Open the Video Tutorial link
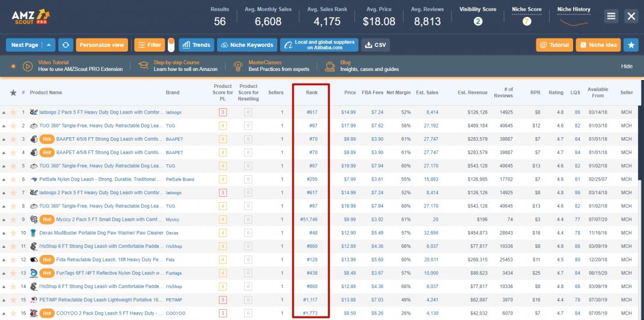 tap(54, 63)
